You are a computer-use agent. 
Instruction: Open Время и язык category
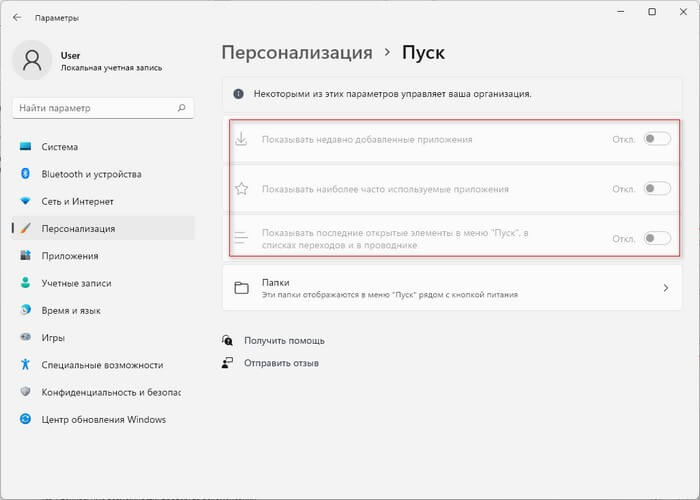[103, 310]
